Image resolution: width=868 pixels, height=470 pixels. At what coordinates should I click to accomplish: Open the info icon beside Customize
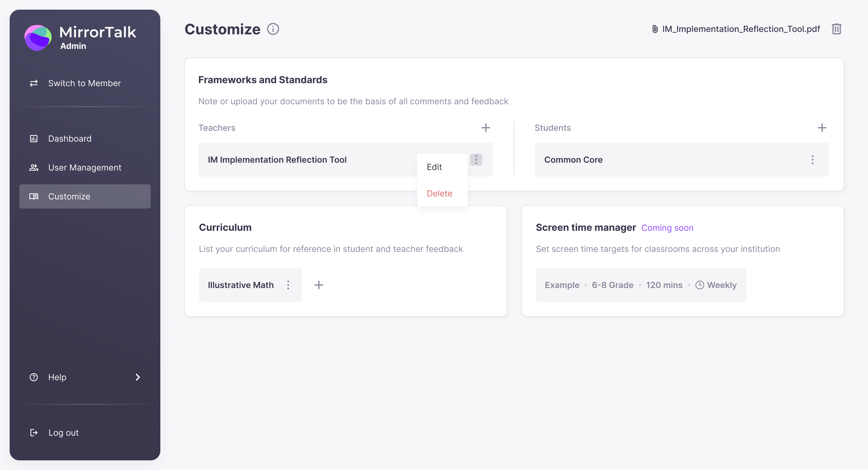[273, 29]
